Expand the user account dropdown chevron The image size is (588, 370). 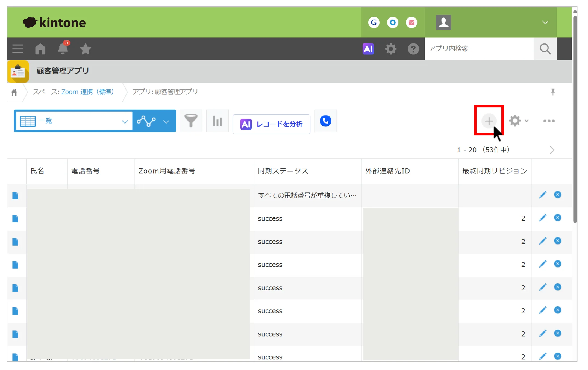tap(545, 22)
